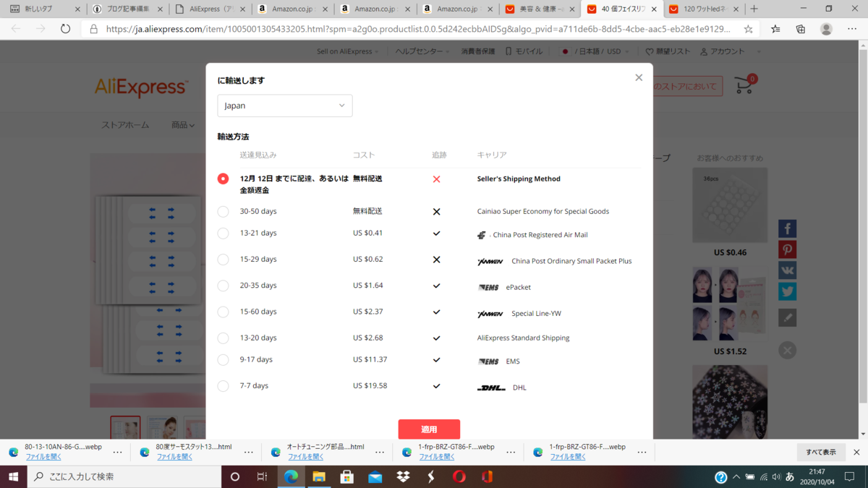Add this page to favorites with the star
Screen dimensions: 868x488
coord(748,29)
